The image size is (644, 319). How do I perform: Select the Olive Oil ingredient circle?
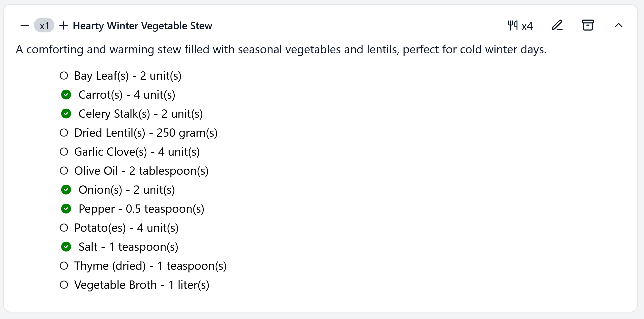64,171
